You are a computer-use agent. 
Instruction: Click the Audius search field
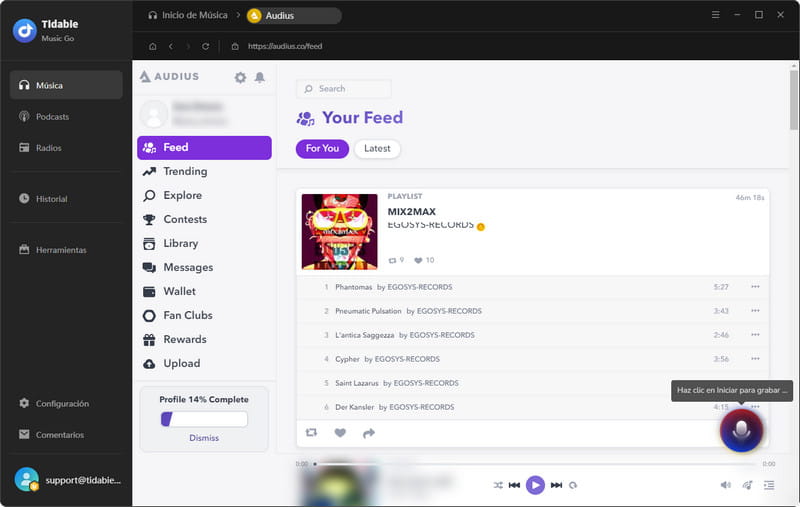point(343,89)
